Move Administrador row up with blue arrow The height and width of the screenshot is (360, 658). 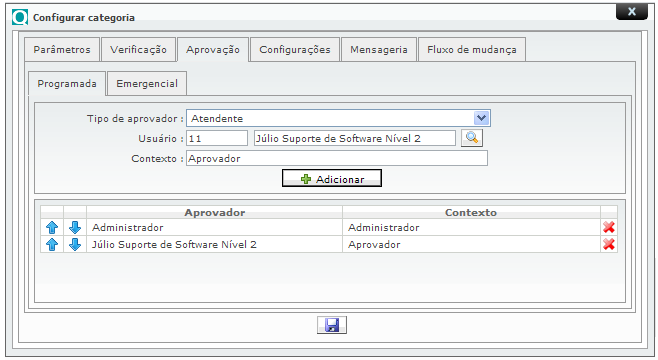click(52, 227)
